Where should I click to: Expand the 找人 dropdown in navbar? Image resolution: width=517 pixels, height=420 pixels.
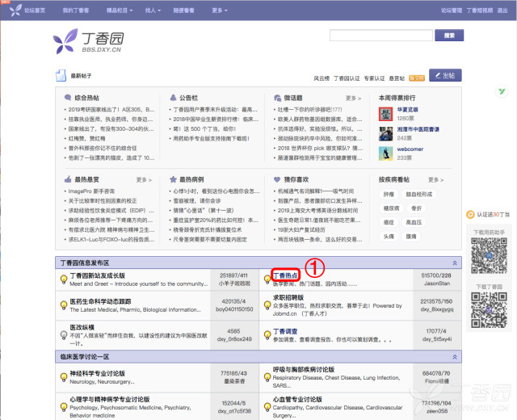[x=153, y=10]
